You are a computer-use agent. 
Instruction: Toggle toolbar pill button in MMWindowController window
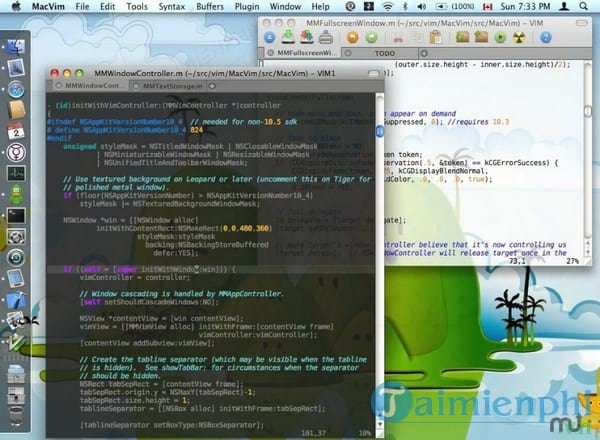(x=374, y=73)
